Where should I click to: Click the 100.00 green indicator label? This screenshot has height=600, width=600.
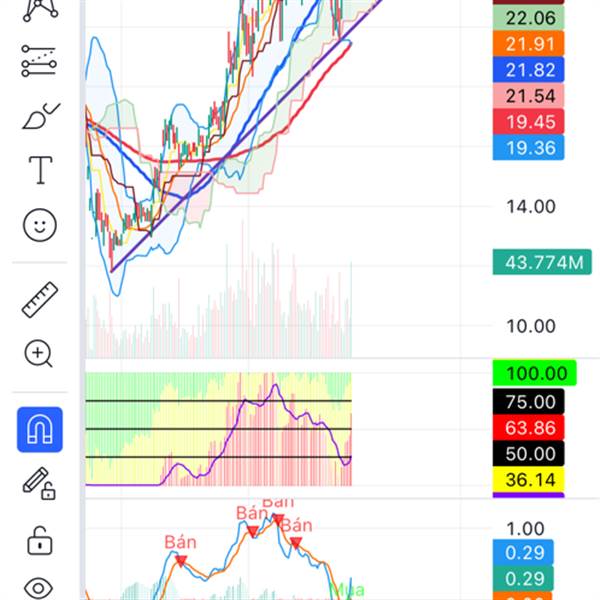(x=535, y=373)
